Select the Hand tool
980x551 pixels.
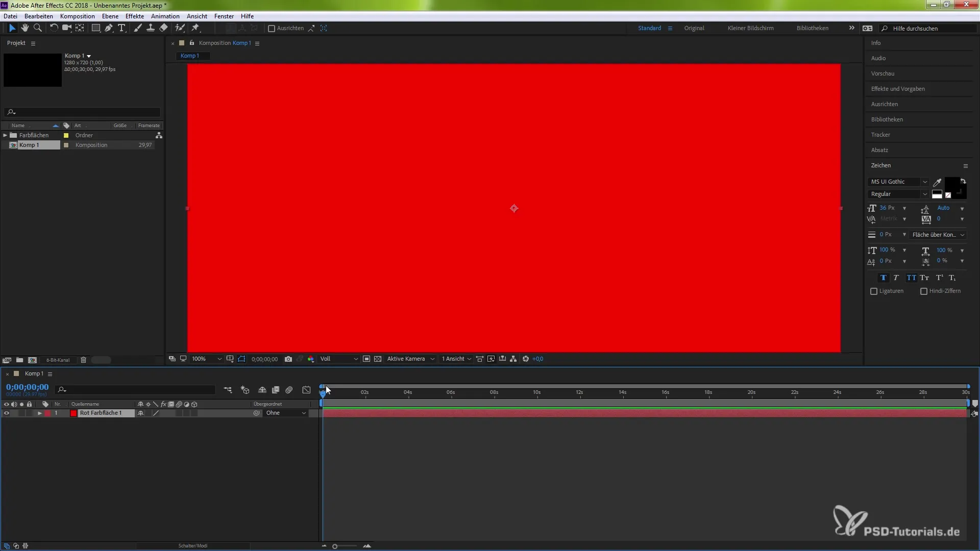(x=24, y=28)
